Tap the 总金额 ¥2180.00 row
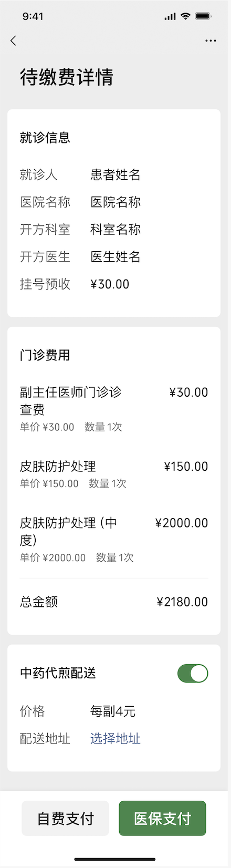The height and width of the screenshot is (868, 231). 114,602
